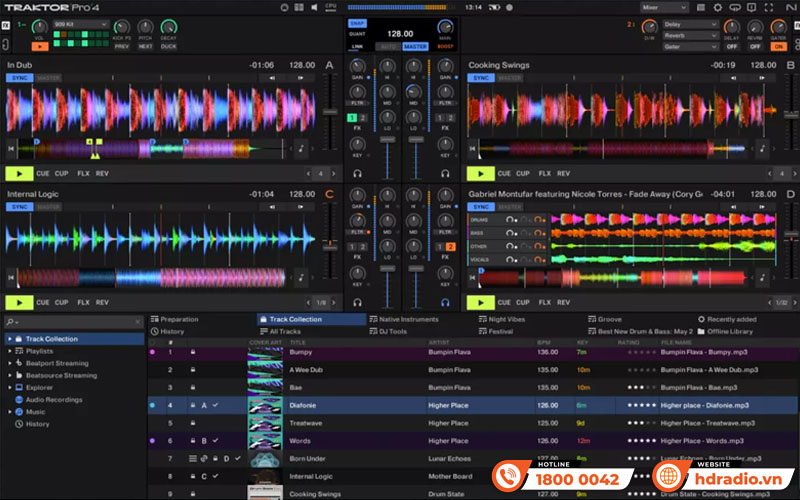The image size is (800, 500).
Task: Click the loop icon next to the gear icon
Action: click(735, 8)
